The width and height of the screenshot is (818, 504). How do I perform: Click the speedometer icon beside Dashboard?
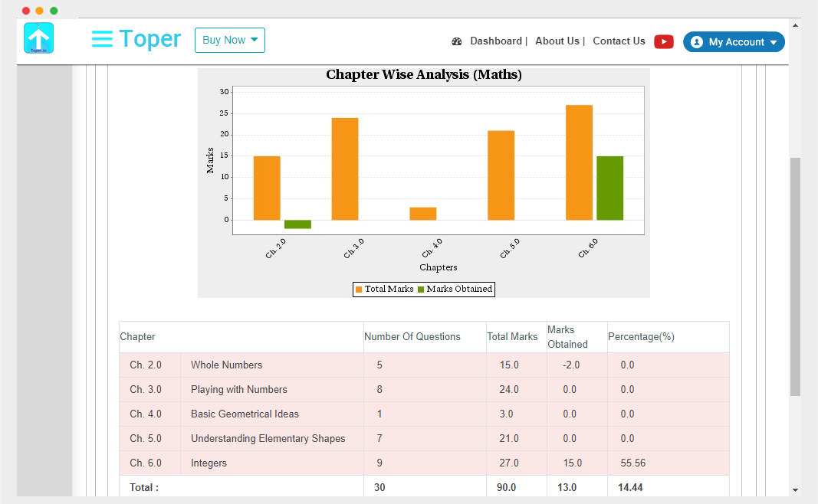click(457, 41)
